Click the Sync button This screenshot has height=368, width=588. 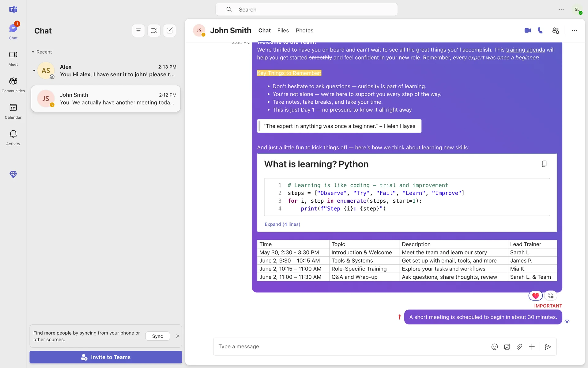pyautogui.click(x=157, y=336)
